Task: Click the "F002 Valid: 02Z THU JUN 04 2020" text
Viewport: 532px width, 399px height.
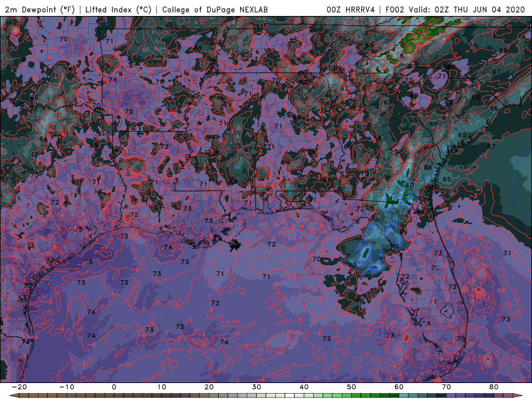Action: (x=455, y=9)
